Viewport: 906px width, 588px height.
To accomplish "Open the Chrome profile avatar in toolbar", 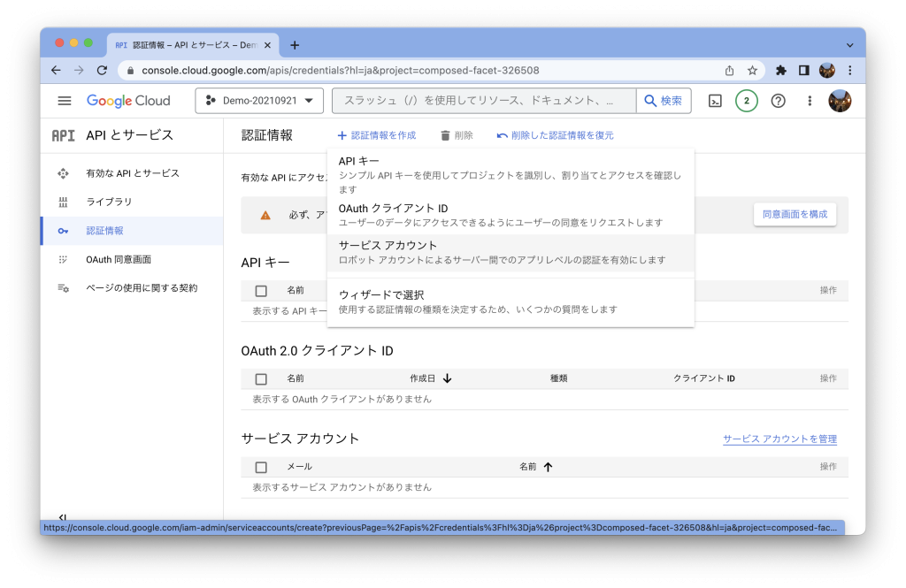I will pos(827,71).
